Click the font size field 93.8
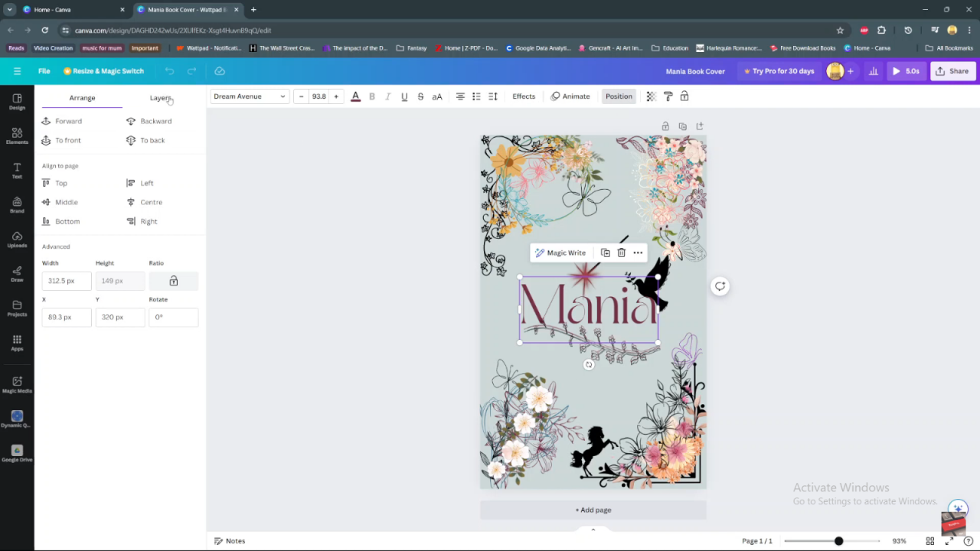 318,96
